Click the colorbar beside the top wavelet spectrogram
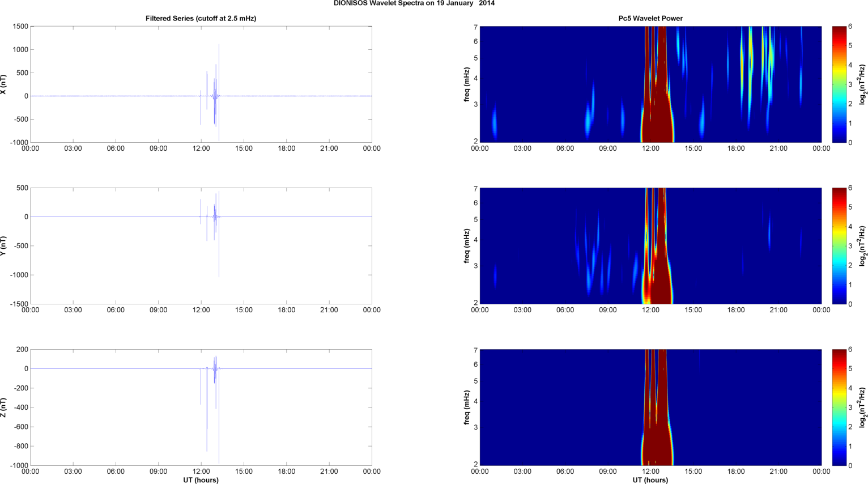The width and height of the screenshot is (868, 484). pyautogui.click(x=839, y=84)
